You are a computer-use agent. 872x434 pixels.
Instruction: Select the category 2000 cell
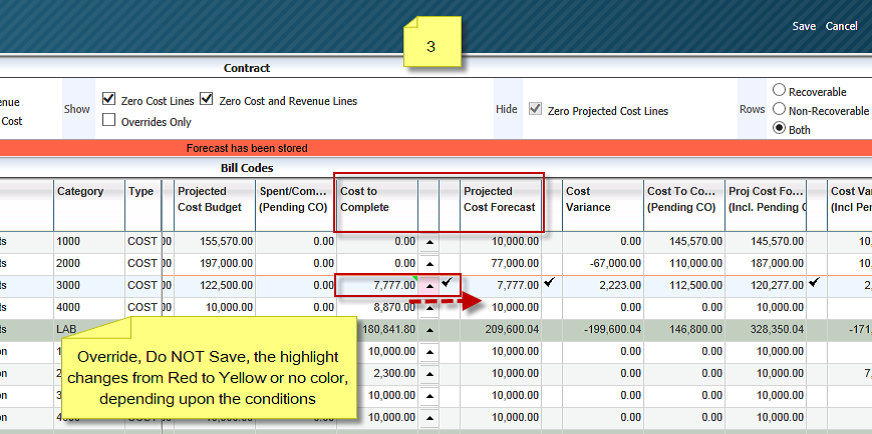click(89, 263)
